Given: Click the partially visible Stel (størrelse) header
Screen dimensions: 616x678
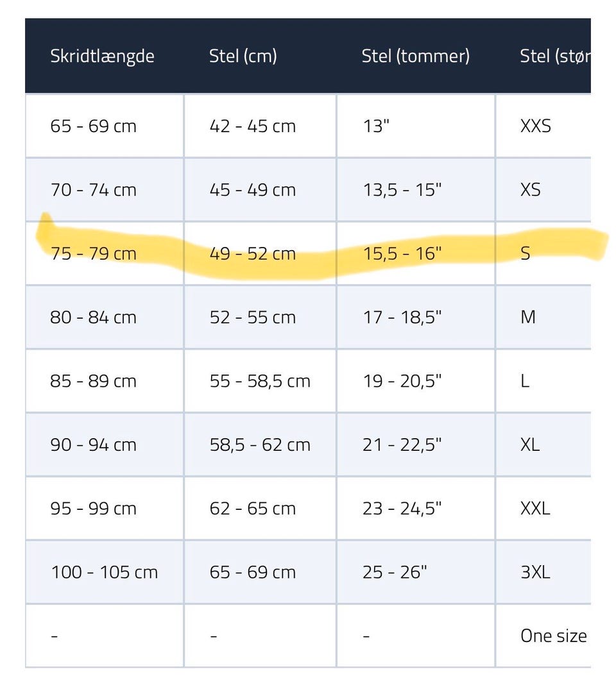Looking at the screenshot, I should pos(554,56).
